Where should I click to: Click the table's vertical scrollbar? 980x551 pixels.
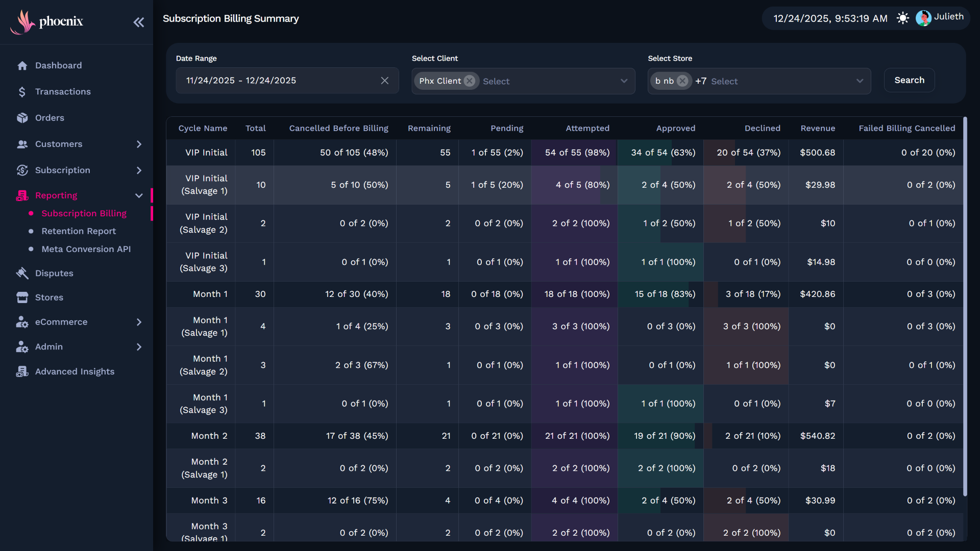click(x=965, y=306)
